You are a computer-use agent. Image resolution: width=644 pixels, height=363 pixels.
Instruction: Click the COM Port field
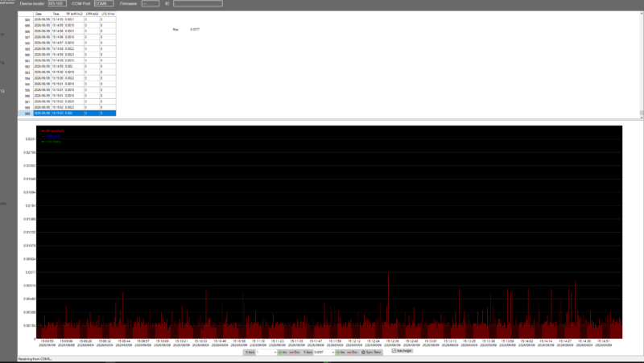tap(104, 3)
